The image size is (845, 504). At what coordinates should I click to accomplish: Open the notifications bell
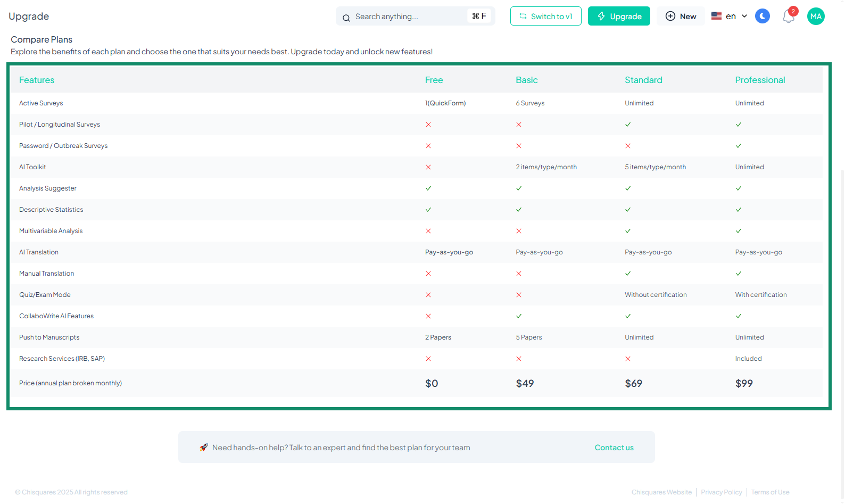click(x=788, y=17)
